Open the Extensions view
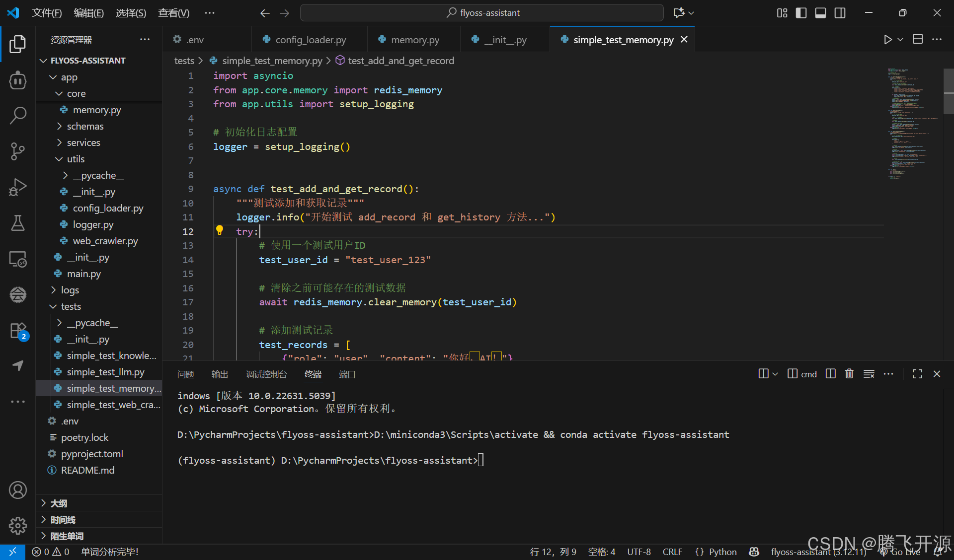Viewport: 954px width, 560px height. click(18, 330)
